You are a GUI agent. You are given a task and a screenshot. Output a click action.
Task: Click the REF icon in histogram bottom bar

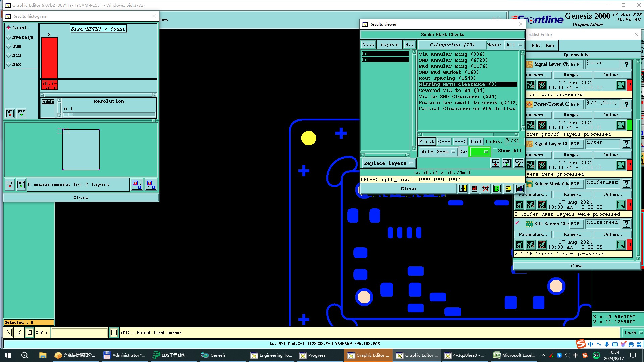pos(21,185)
